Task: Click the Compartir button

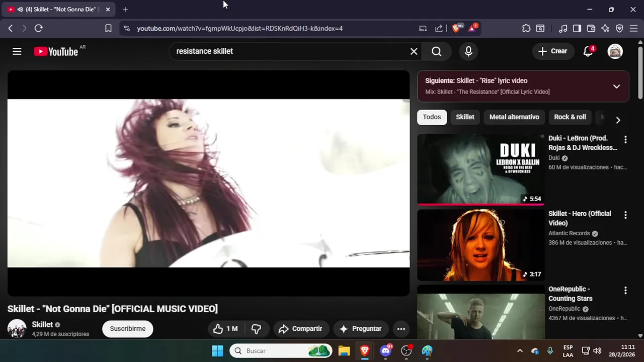Action: (300, 329)
